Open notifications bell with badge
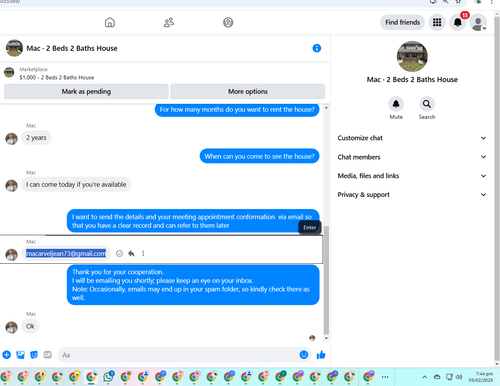This screenshot has height=386, width=500. pyautogui.click(x=458, y=22)
